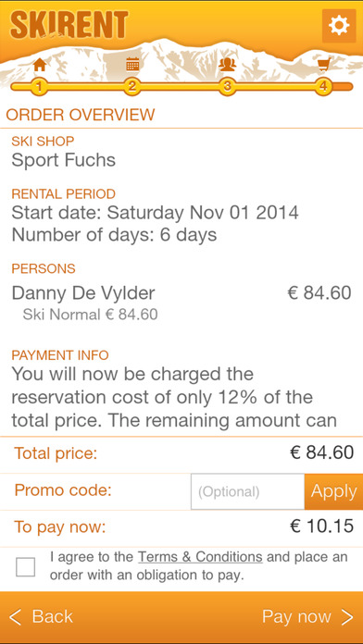363x644 pixels.
Task: Open settings via the gear icon
Action: pos(339,26)
